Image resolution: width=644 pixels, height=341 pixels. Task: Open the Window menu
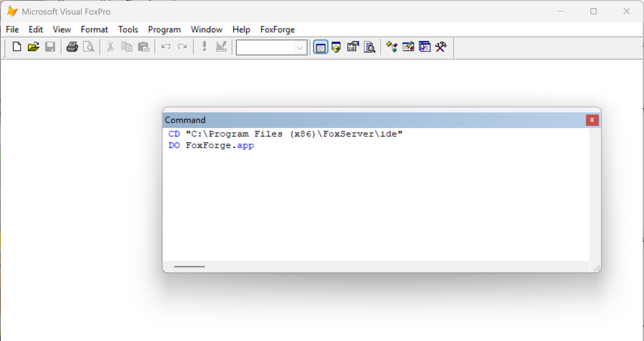tap(207, 29)
